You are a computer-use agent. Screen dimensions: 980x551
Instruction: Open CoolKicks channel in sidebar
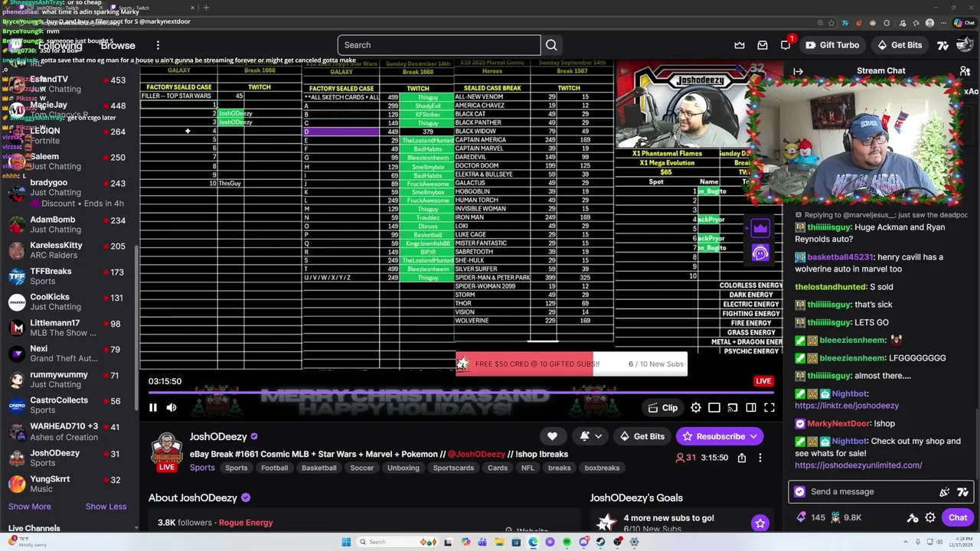(67, 302)
